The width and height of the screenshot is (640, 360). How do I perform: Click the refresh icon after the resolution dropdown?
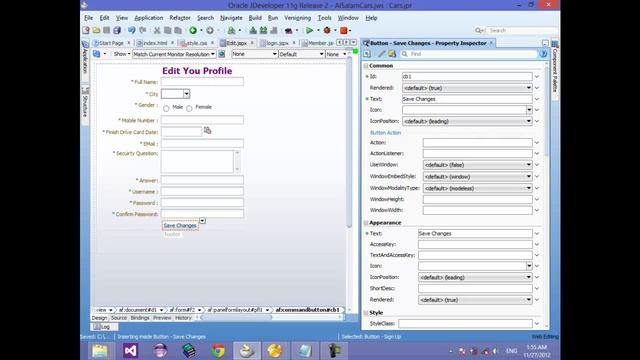(222, 54)
